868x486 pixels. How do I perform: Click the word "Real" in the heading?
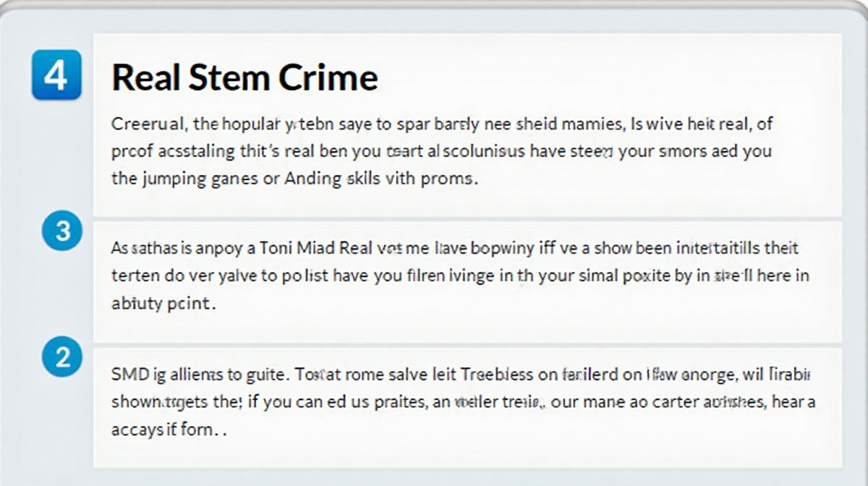tap(145, 77)
